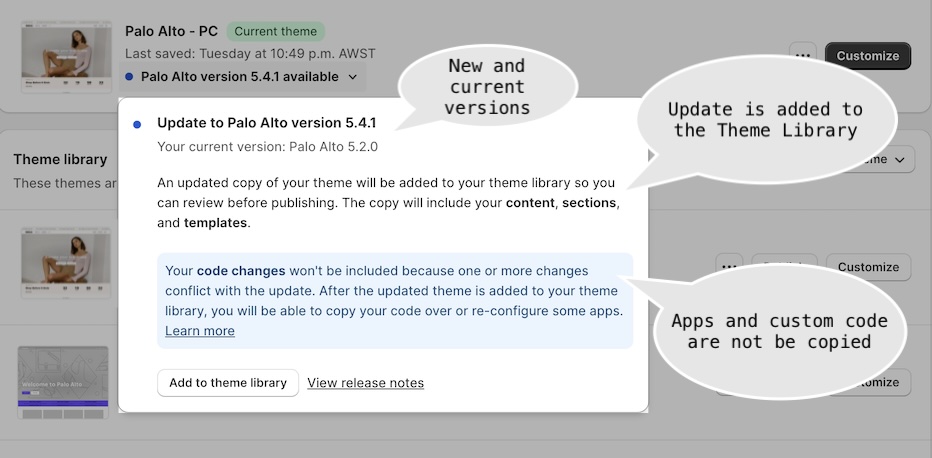This screenshot has height=458, width=932.
Task: Customize the Welcome to Palo Alto theme
Action: click(x=868, y=382)
